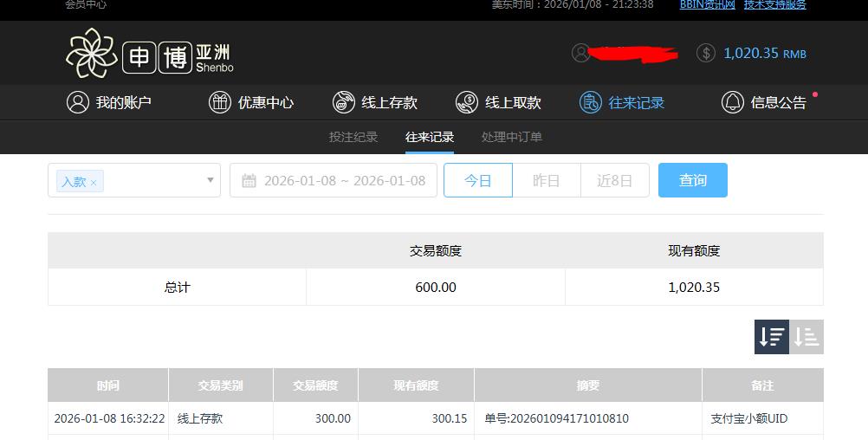Image resolution: width=868 pixels, height=440 pixels.
Task: Click the 现有额度 column header in records table
Action: click(x=417, y=385)
